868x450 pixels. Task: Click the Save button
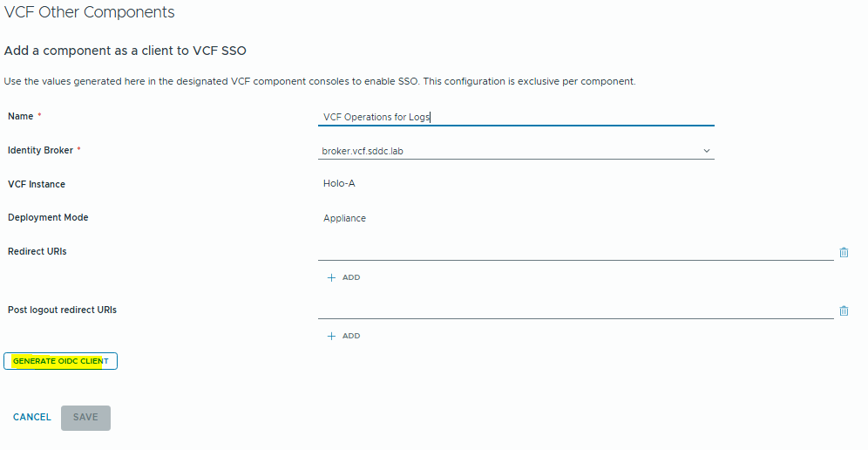85,418
